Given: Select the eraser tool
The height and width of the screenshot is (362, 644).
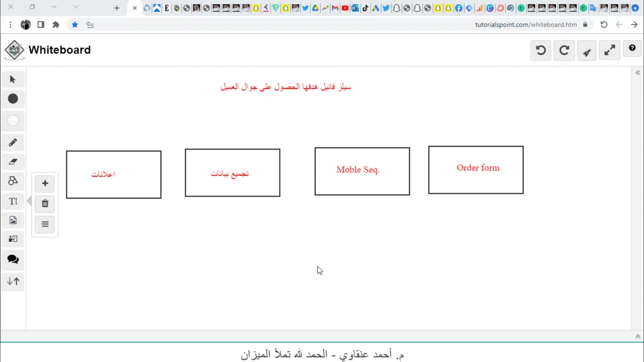Looking at the screenshot, I should [13, 162].
